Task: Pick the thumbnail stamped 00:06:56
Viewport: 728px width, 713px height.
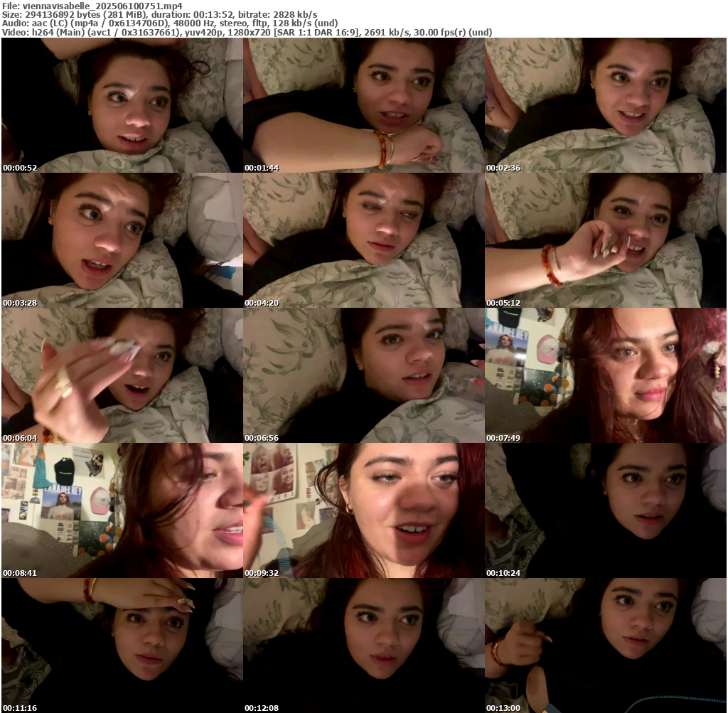Action: 364,375
